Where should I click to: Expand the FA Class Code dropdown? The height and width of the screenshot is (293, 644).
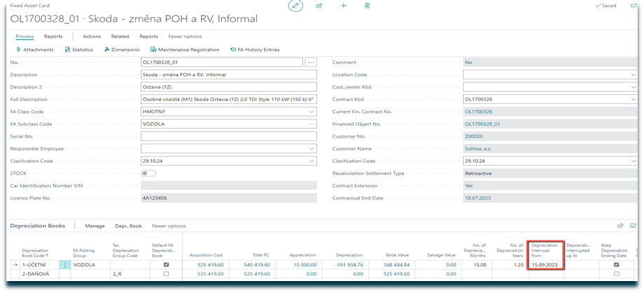tap(311, 112)
